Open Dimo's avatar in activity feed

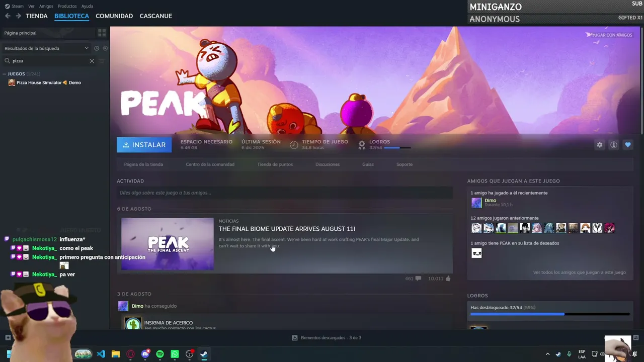click(123, 306)
